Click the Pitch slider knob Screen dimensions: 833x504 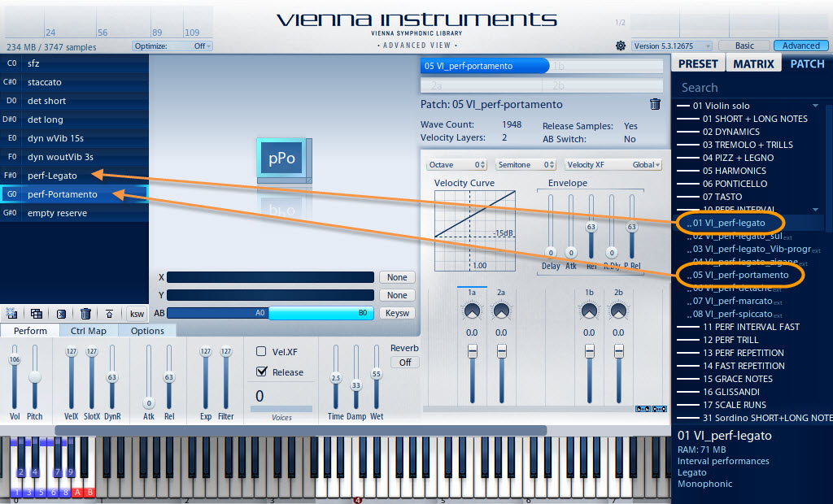click(x=34, y=377)
